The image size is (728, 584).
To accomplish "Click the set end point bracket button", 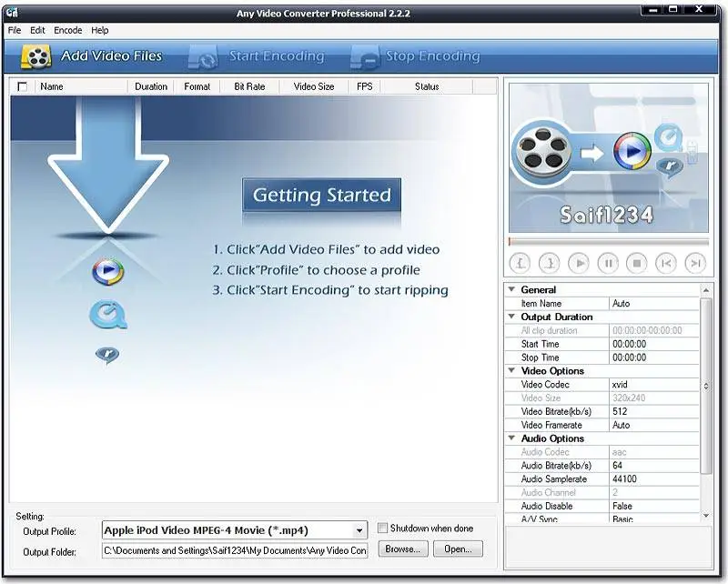I will tap(550, 263).
